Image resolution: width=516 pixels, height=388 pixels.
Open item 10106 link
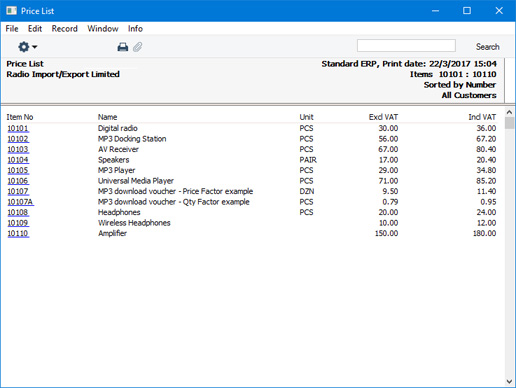point(18,181)
